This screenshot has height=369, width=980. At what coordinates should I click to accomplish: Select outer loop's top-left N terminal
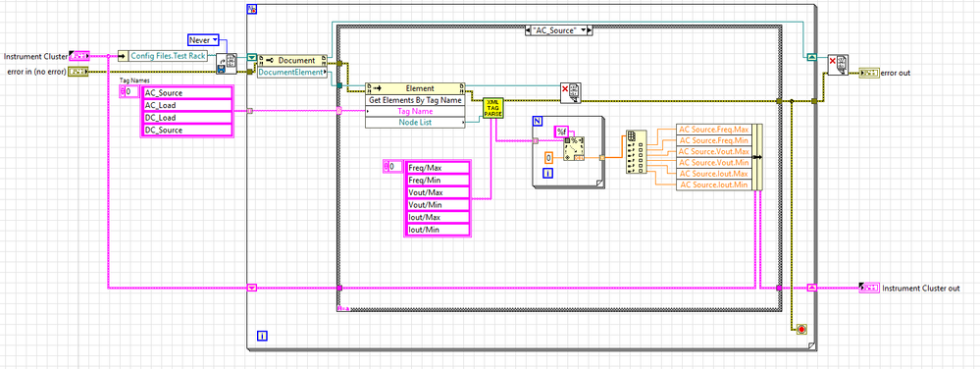[x=252, y=9]
